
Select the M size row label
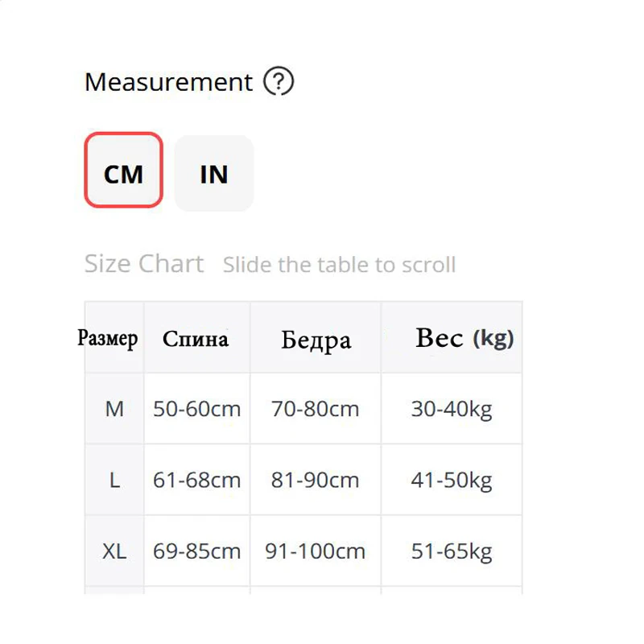(x=114, y=409)
